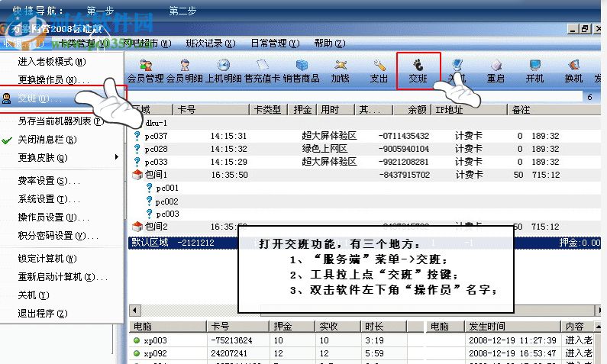Select the 默认区域 -2121212 row

364,243
